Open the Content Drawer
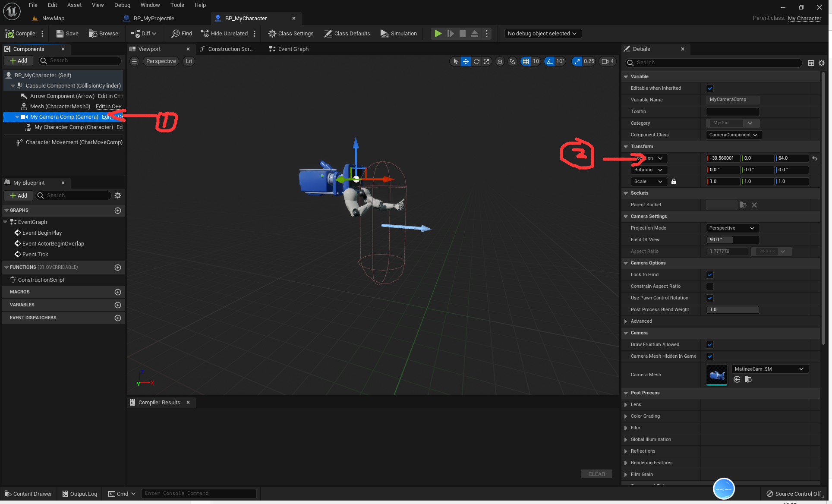Screen dimensions: 832x504 tap(28, 494)
